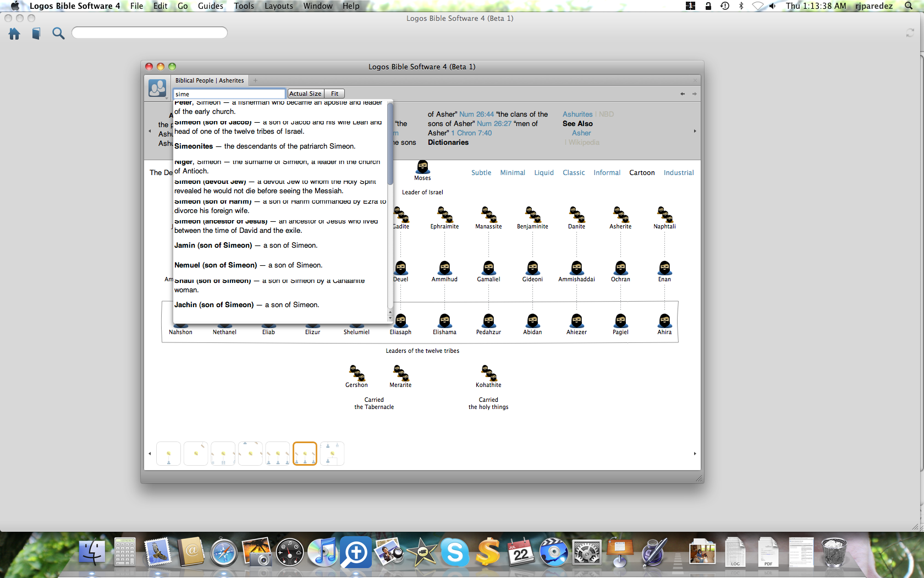Click the Ammishaddai person icon

coord(576,268)
